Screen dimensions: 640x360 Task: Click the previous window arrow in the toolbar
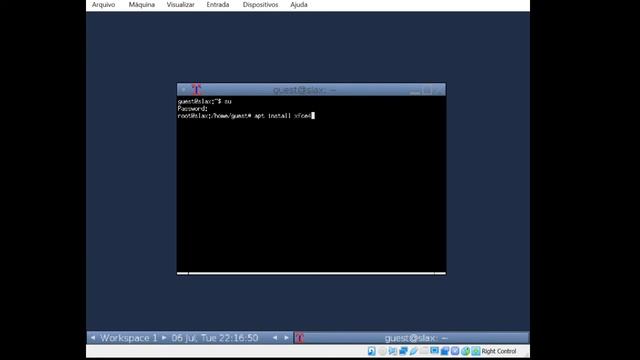pos(275,338)
